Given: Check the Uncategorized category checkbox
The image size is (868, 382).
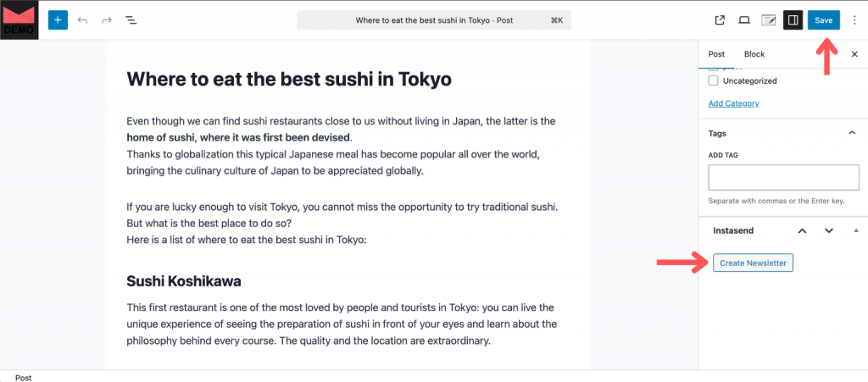Looking at the screenshot, I should coord(714,81).
